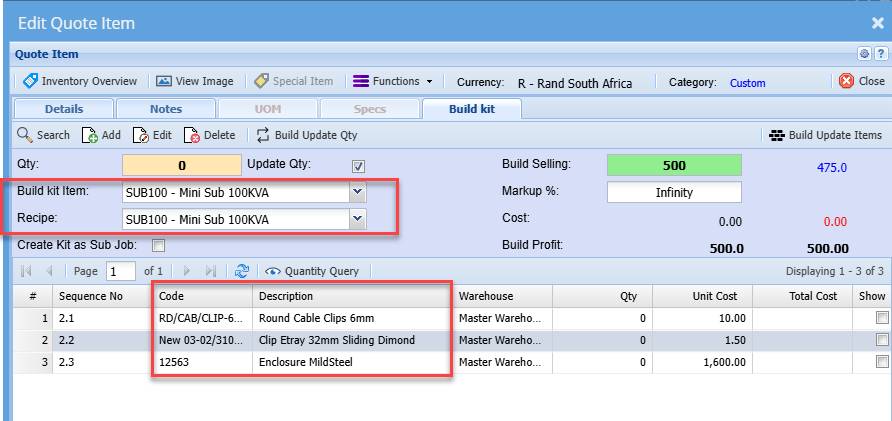Click the Qty input field
The image size is (892, 421).
tap(182, 166)
